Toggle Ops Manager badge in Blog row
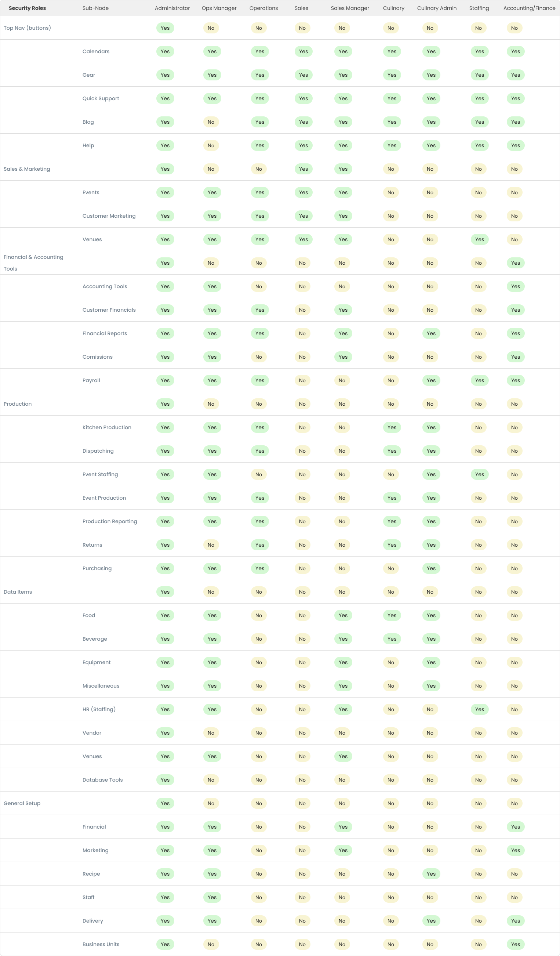 211,122
